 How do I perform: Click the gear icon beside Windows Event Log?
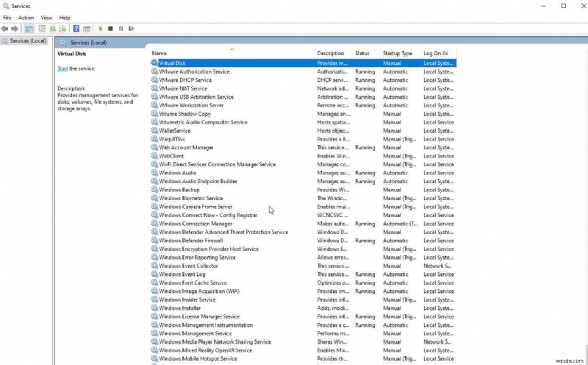(x=154, y=274)
